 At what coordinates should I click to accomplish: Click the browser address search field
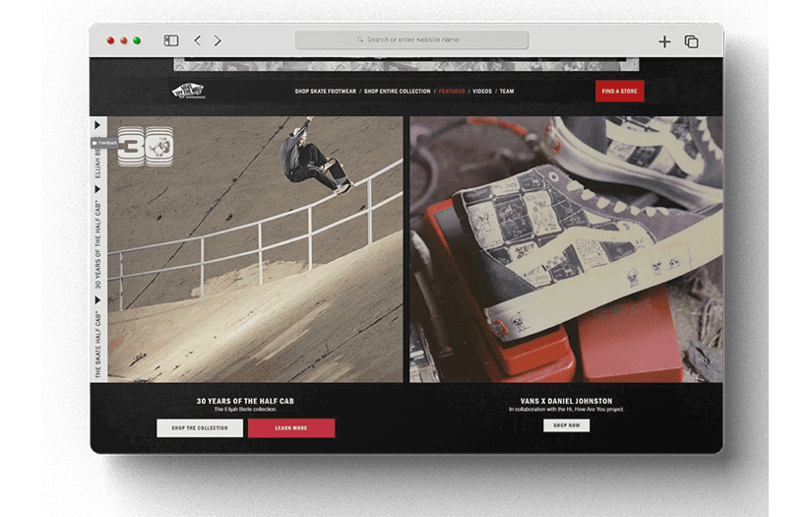pyautogui.click(x=411, y=40)
